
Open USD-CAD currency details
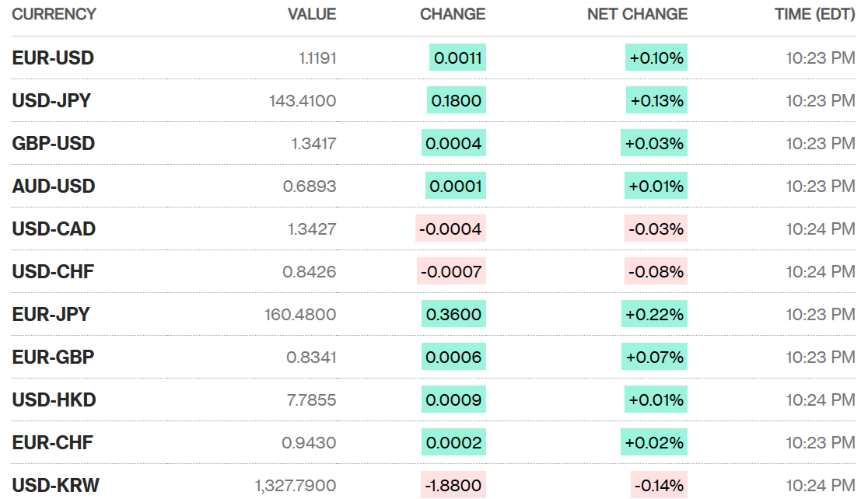point(54,229)
